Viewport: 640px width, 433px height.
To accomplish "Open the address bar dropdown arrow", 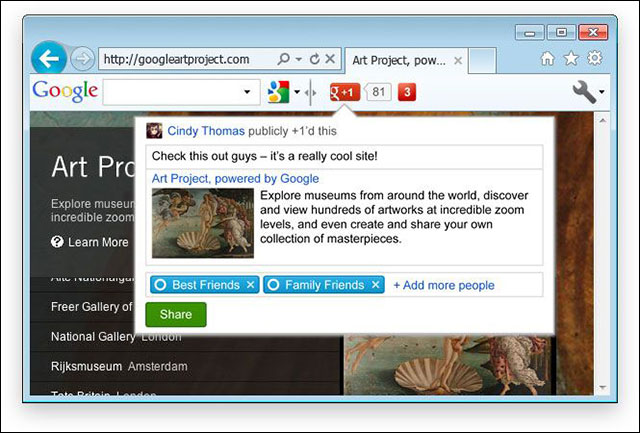I will pyautogui.click(x=299, y=60).
